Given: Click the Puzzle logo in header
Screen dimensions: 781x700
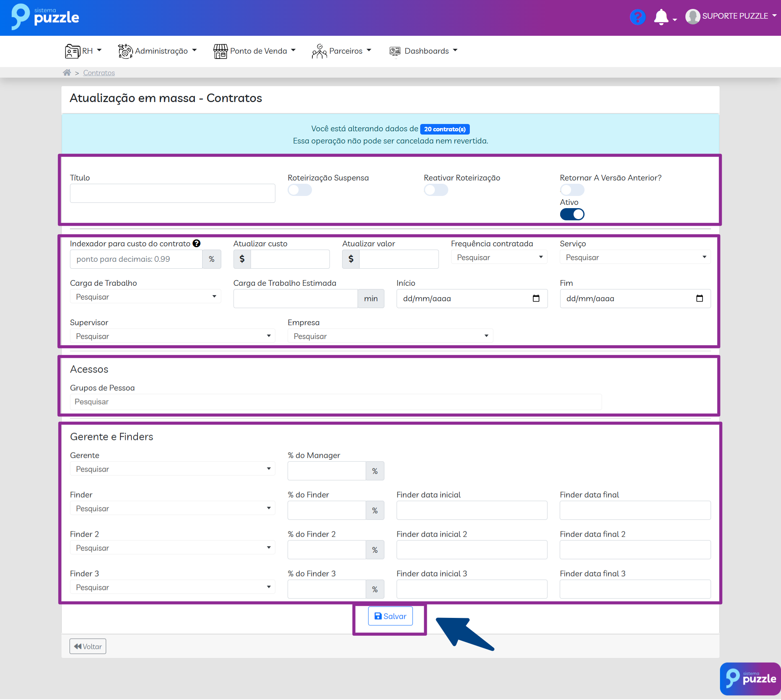Looking at the screenshot, I should 45,17.
